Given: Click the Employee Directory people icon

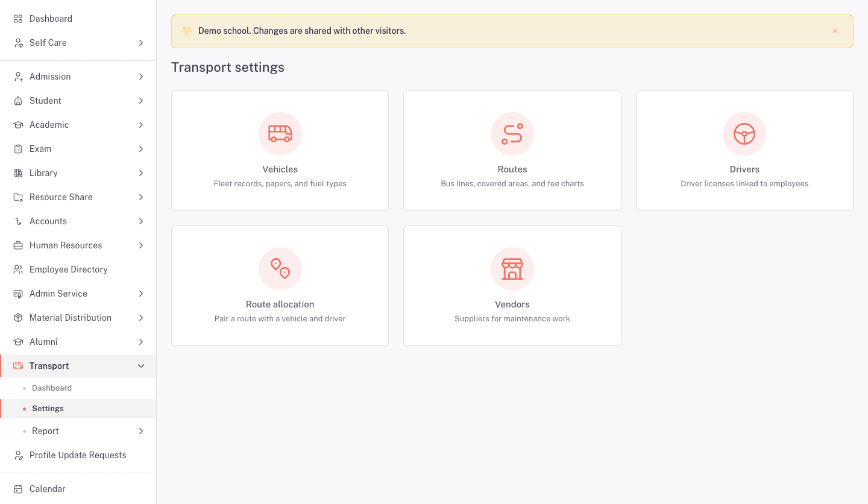Looking at the screenshot, I should click(x=18, y=269).
